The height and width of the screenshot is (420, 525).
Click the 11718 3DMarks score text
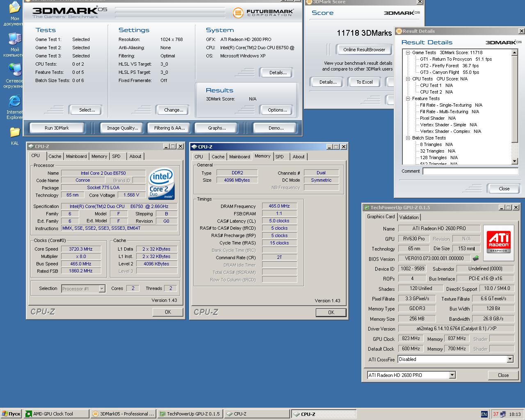point(364,33)
